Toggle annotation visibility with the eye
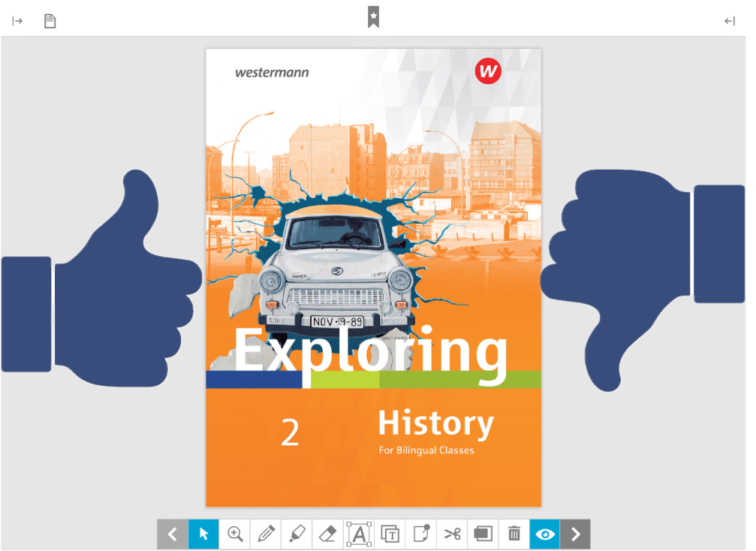This screenshot has height=551, width=756. coord(545,534)
